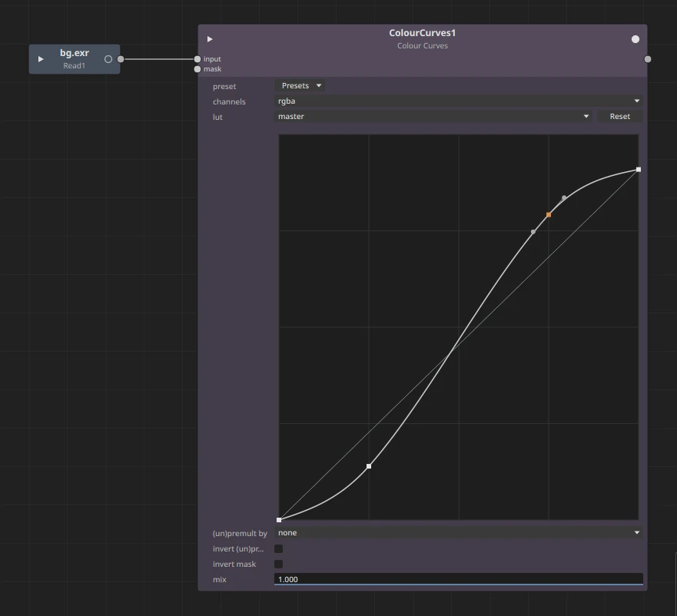677x616 pixels.
Task: Select the orange highlighted curve control point
Action: click(549, 214)
